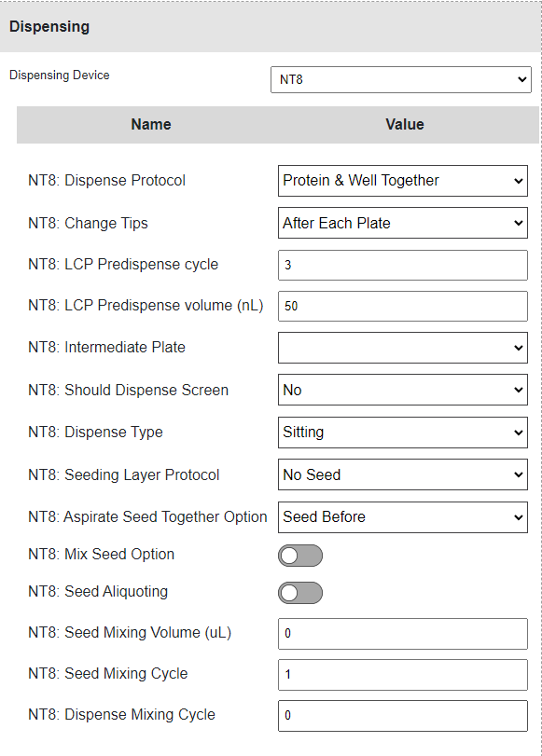Expand the Seeding Layer Protocol dropdown
The image size is (542, 756).
click(x=402, y=474)
